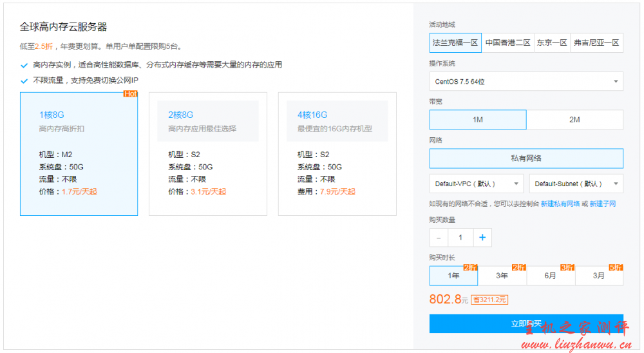Expand the Default-Subnet dropdown
The height and width of the screenshot is (353, 644).
(576, 184)
